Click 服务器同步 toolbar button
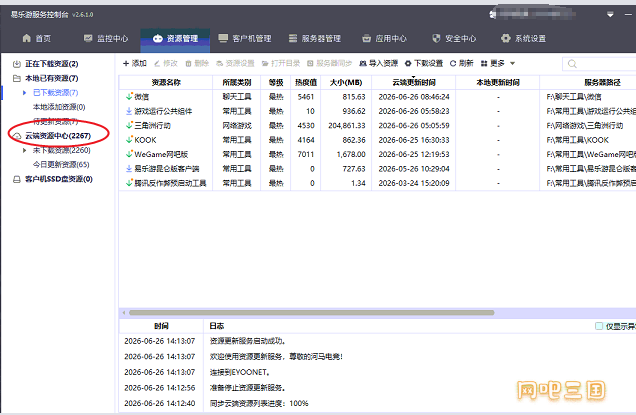This screenshot has width=636, height=415. [329, 63]
